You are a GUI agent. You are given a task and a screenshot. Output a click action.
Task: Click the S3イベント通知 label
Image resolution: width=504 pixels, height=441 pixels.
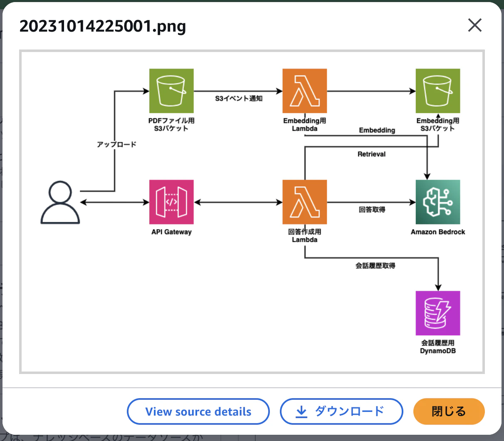[x=239, y=99]
